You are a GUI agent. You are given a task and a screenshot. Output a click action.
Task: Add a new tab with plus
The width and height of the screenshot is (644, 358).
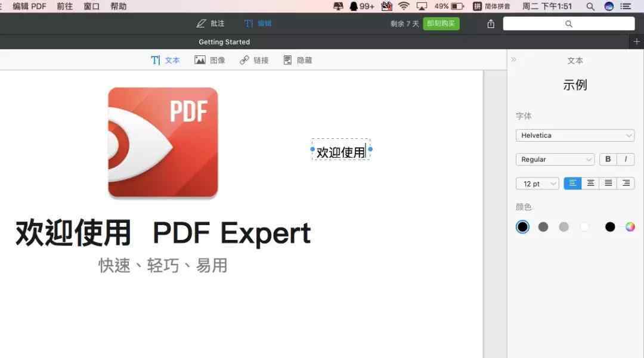pos(636,42)
